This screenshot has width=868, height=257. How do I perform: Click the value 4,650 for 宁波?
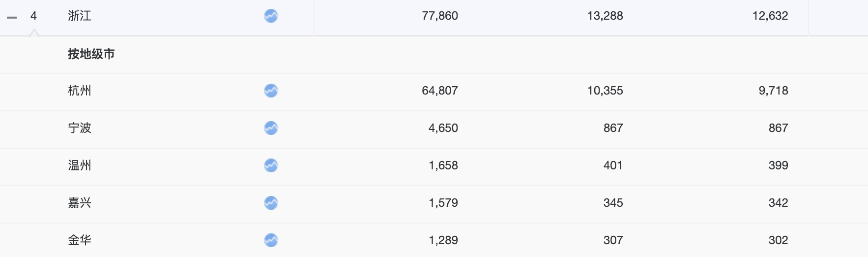443,128
